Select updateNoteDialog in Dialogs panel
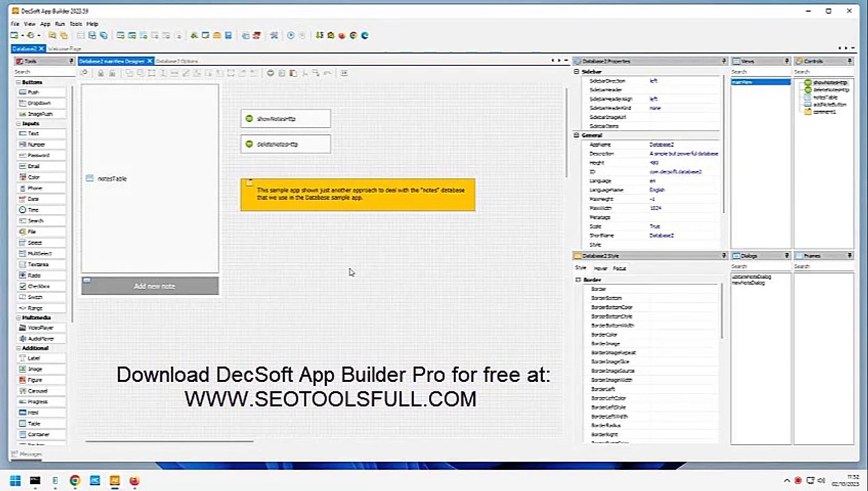Screen dimensions: 868x491 (x=751, y=277)
